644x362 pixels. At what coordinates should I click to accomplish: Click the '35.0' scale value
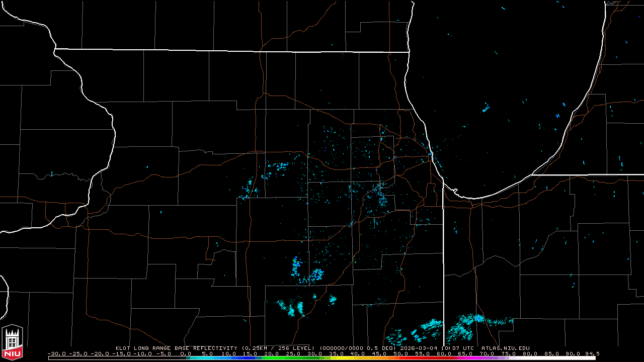[337, 353]
